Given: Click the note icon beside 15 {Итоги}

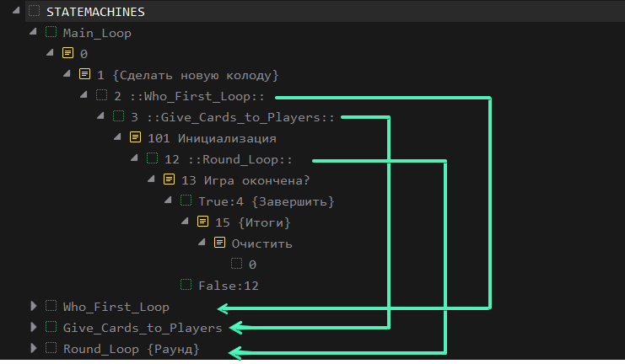Looking at the screenshot, I should click(202, 222).
